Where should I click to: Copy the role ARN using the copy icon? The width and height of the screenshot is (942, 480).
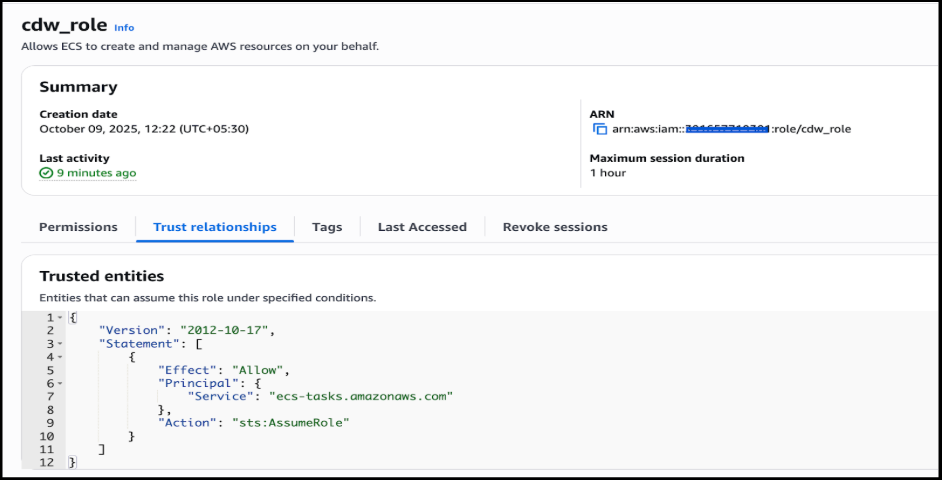point(600,129)
